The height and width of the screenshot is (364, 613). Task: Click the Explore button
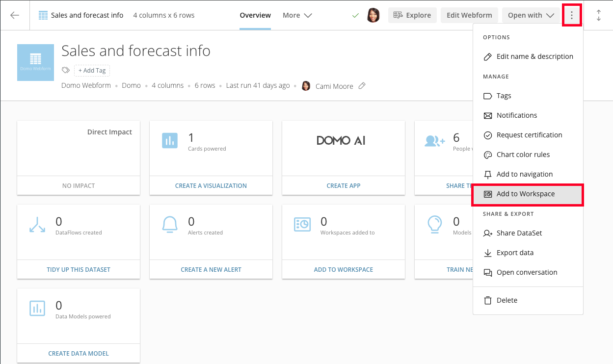[412, 15]
